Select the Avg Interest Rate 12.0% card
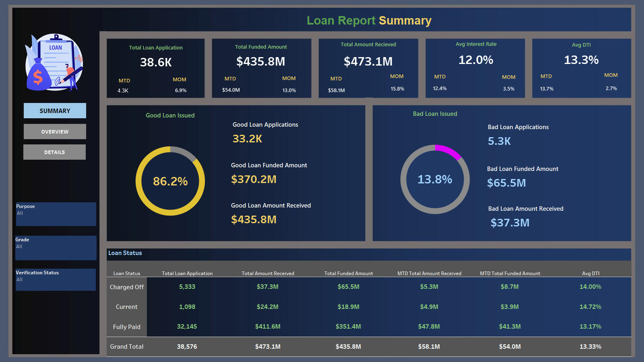644x362 pixels. 475,68
